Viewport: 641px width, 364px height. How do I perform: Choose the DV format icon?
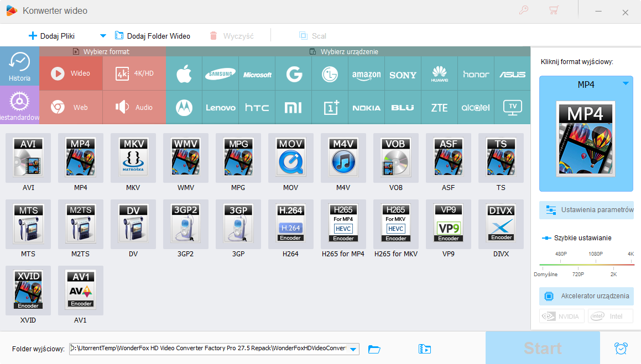pos(133,224)
